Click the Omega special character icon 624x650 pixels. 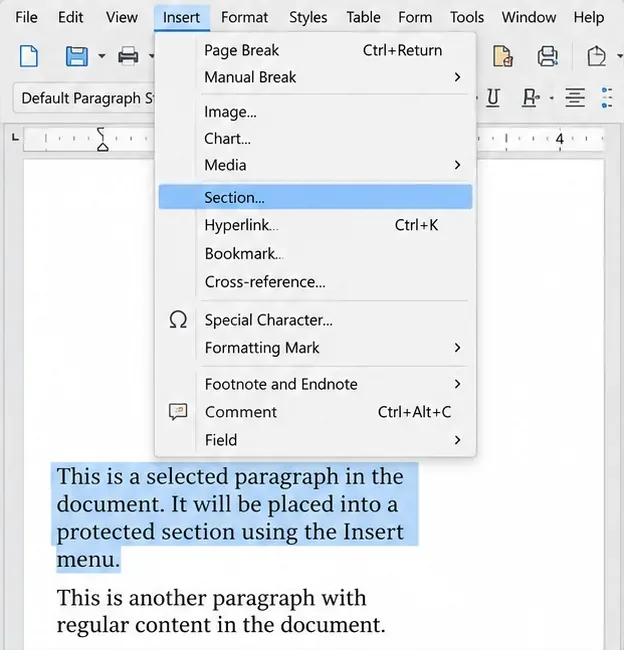178,320
